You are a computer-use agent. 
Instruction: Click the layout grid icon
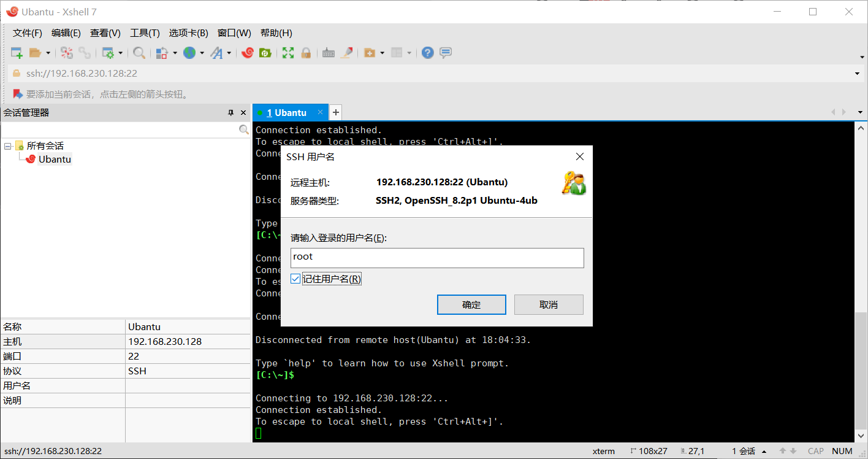397,53
